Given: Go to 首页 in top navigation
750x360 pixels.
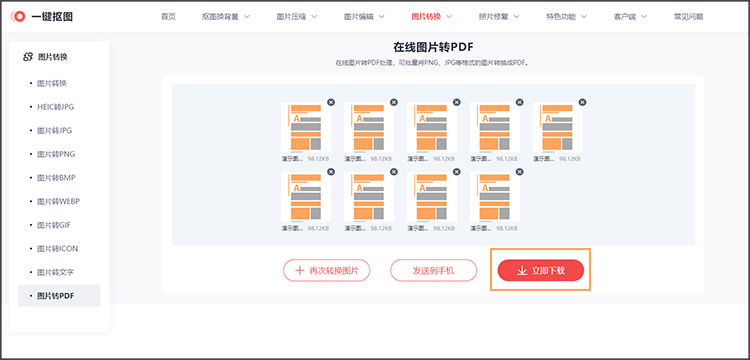Looking at the screenshot, I should (x=168, y=17).
